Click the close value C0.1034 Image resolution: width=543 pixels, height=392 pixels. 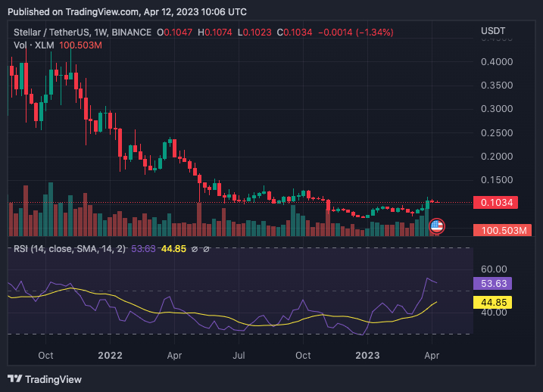click(295, 33)
